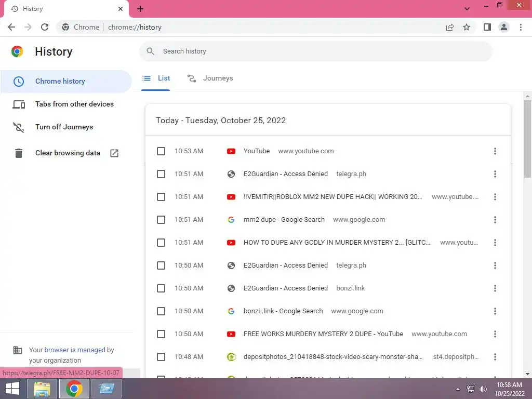532x399 pixels.
Task: Open more actions for mm2 dupe search entry
Action: pyautogui.click(x=495, y=220)
